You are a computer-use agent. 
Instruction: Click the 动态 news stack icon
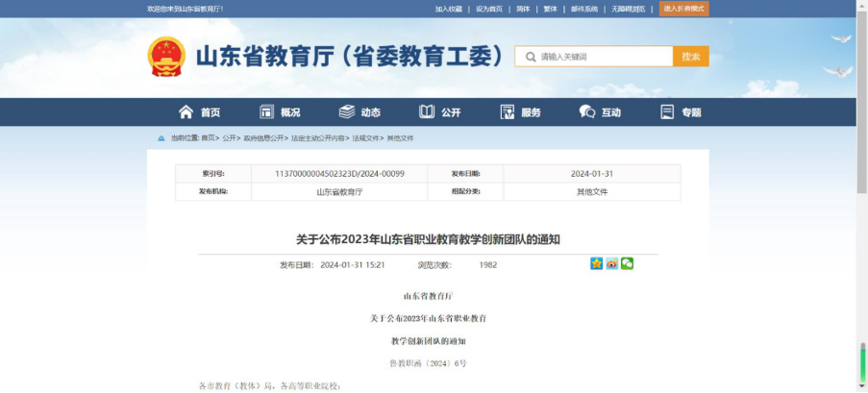click(347, 112)
